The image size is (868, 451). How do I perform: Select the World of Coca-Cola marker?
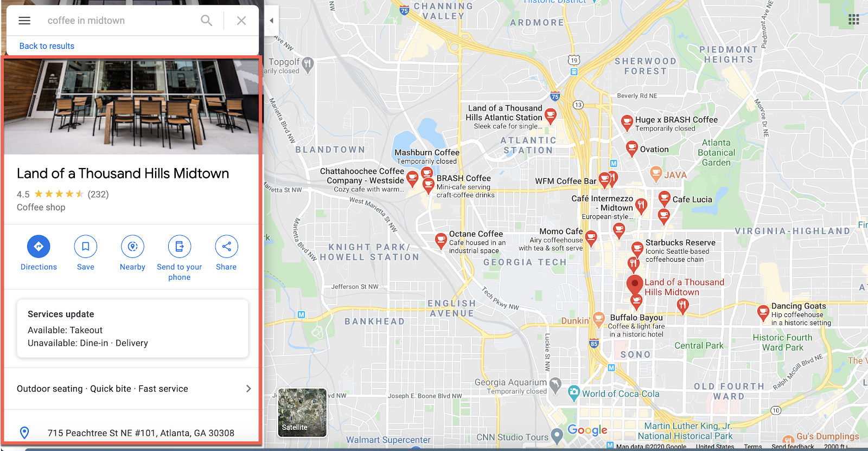[x=574, y=393]
